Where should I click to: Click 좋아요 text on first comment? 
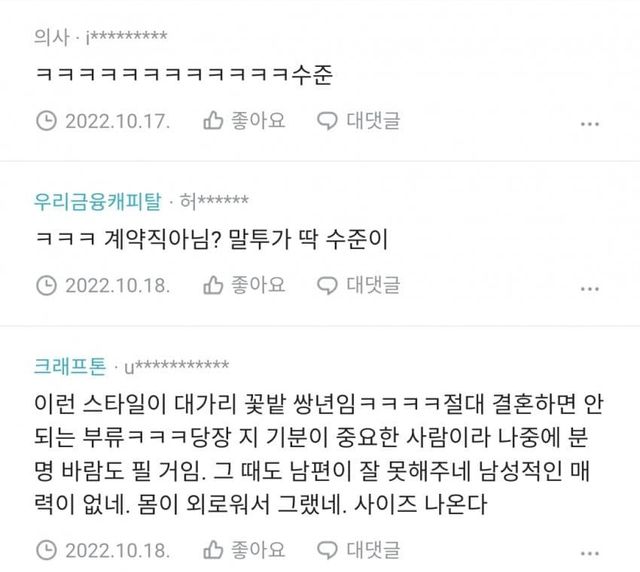click(258, 120)
